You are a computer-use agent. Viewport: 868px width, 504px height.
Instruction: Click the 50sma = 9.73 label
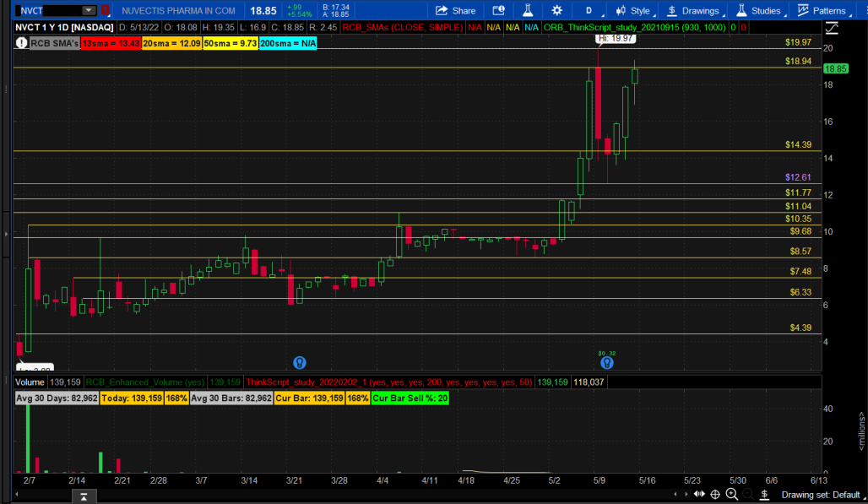tap(231, 43)
